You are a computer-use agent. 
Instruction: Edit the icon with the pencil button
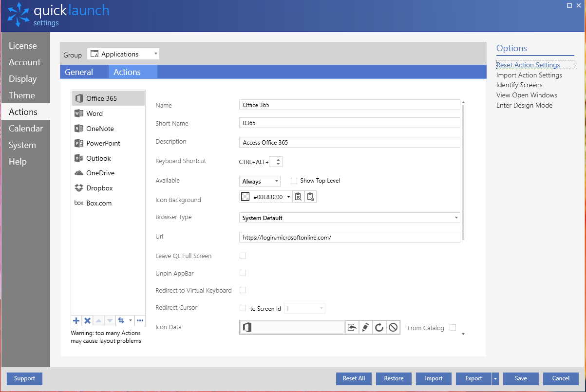tap(365, 327)
